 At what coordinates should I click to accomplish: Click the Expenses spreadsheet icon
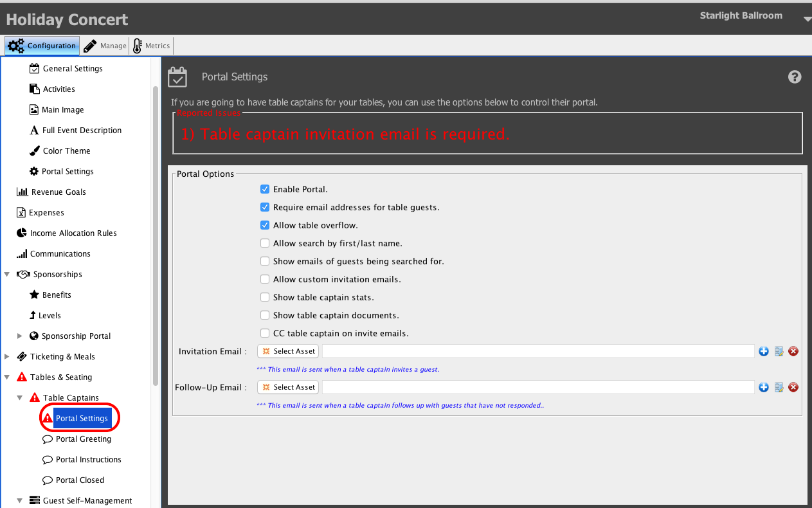[x=22, y=212]
